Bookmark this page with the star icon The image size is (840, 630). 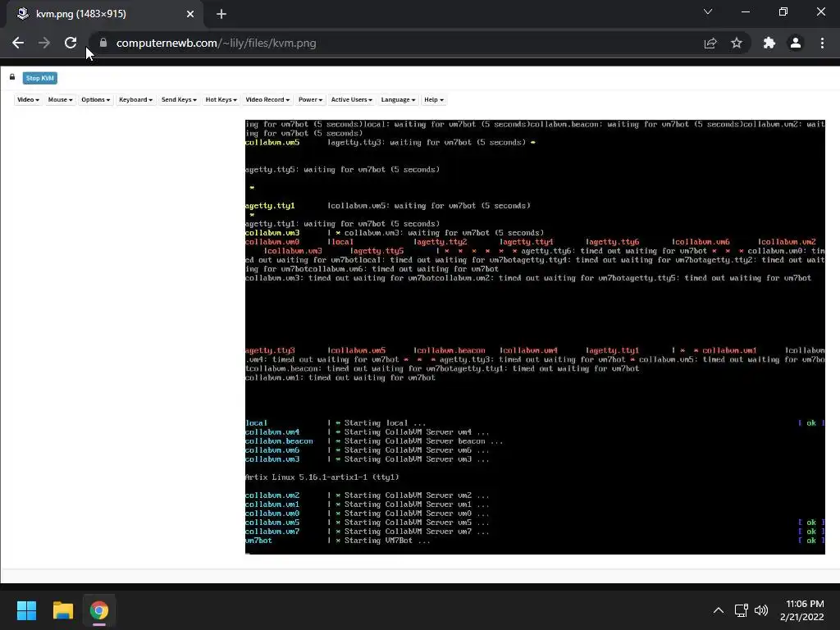click(x=737, y=43)
